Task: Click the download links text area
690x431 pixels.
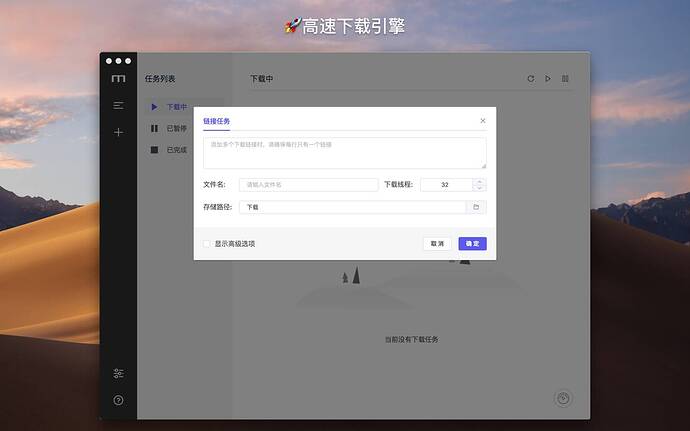Action: 345,153
